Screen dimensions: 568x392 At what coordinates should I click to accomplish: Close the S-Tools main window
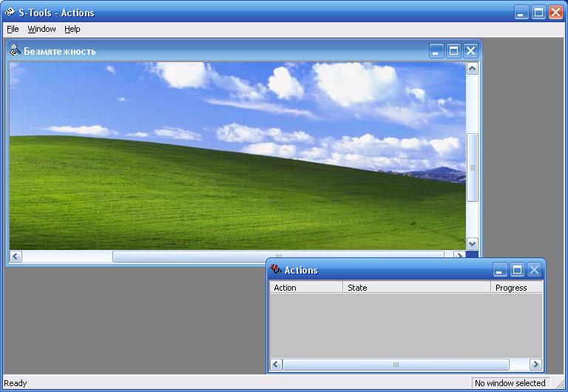555,13
